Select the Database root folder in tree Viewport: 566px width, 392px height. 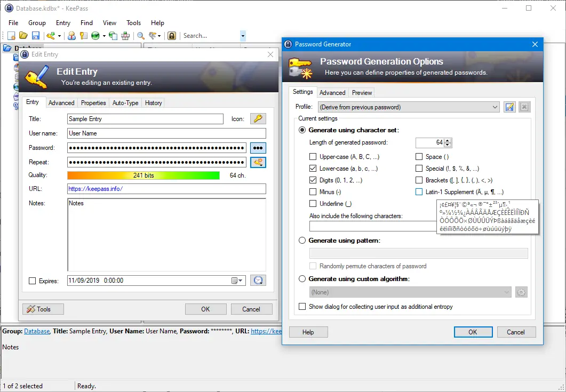(x=23, y=47)
